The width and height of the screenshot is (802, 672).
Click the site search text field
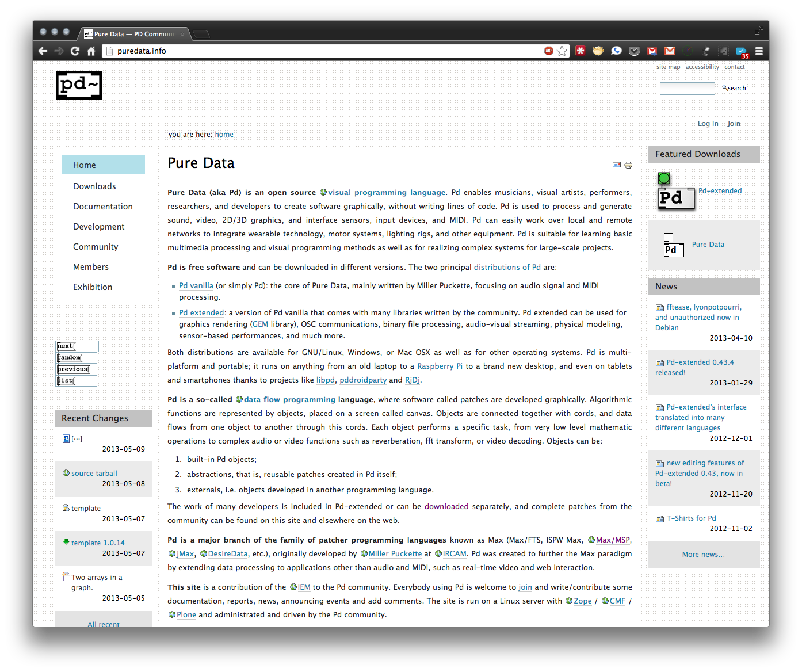[687, 88]
